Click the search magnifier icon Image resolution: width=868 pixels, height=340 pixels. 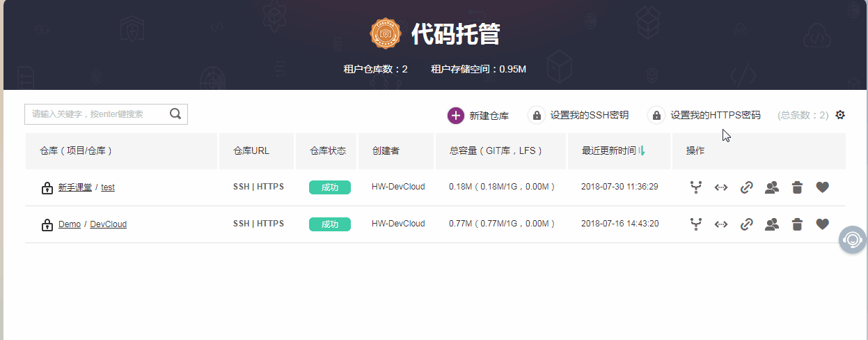click(175, 114)
